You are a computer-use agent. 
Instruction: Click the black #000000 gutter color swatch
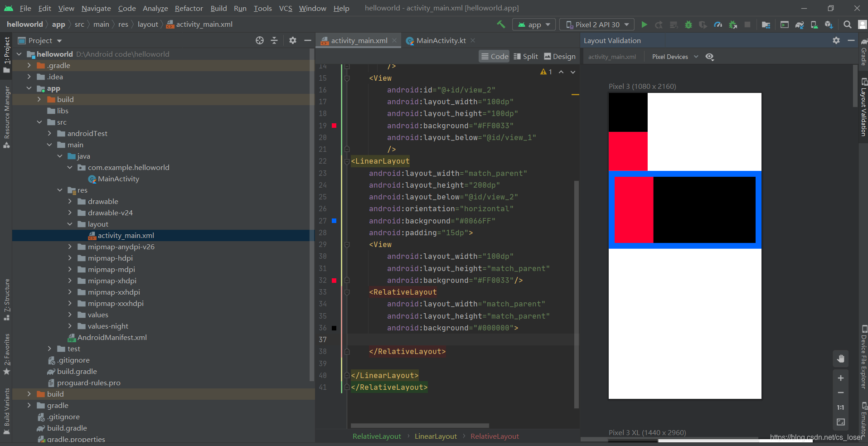[x=334, y=328]
